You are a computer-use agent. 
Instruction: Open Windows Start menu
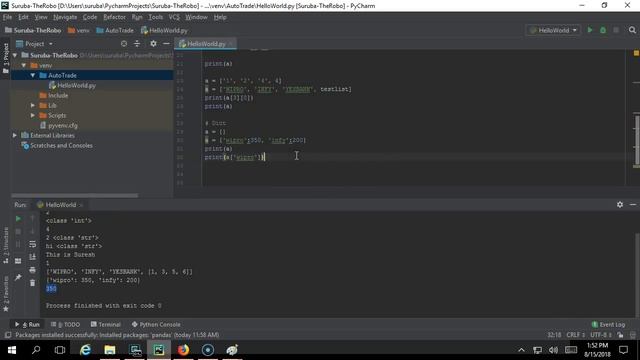click(x=12, y=350)
